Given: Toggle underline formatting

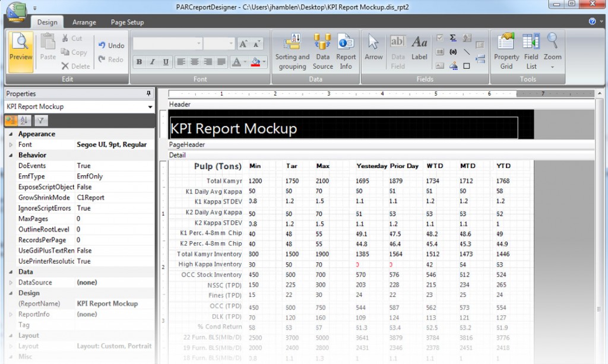Looking at the screenshot, I should pyautogui.click(x=166, y=62).
